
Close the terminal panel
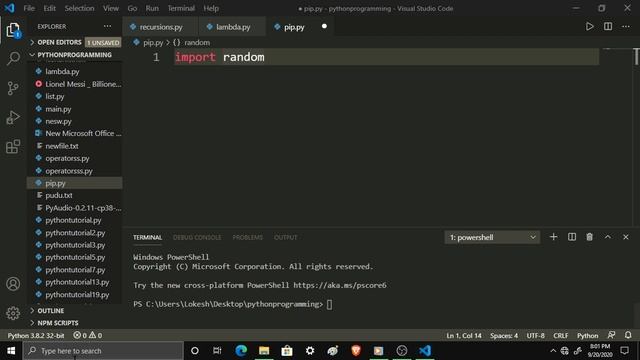(x=626, y=237)
